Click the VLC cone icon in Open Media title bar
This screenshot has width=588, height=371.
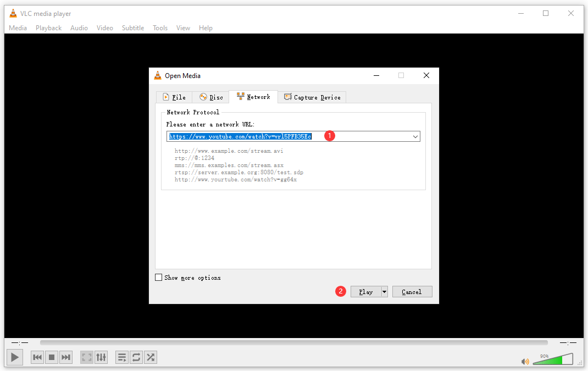pyautogui.click(x=158, y=75)
